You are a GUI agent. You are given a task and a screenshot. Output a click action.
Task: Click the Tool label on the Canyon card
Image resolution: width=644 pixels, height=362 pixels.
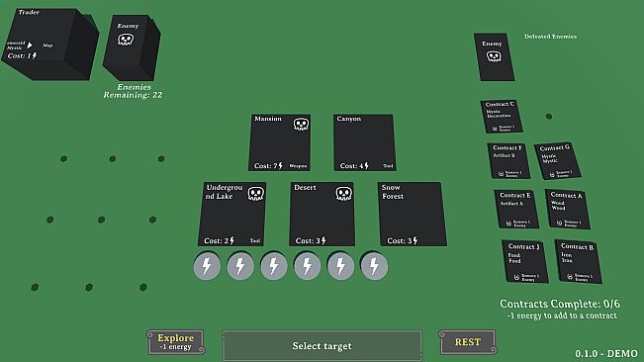coord(388,166)
